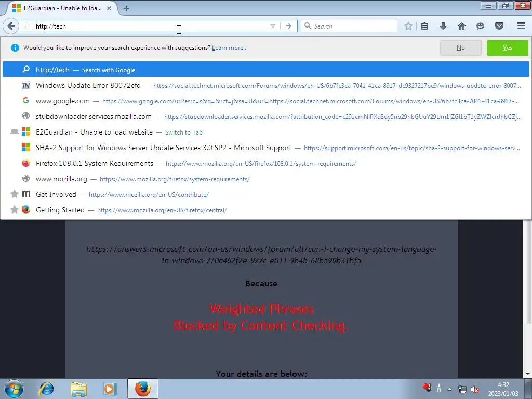This screenshot has width=532, height=399.
Task: Click the info icon in suggestions prompt
Action: coord(15,48)
